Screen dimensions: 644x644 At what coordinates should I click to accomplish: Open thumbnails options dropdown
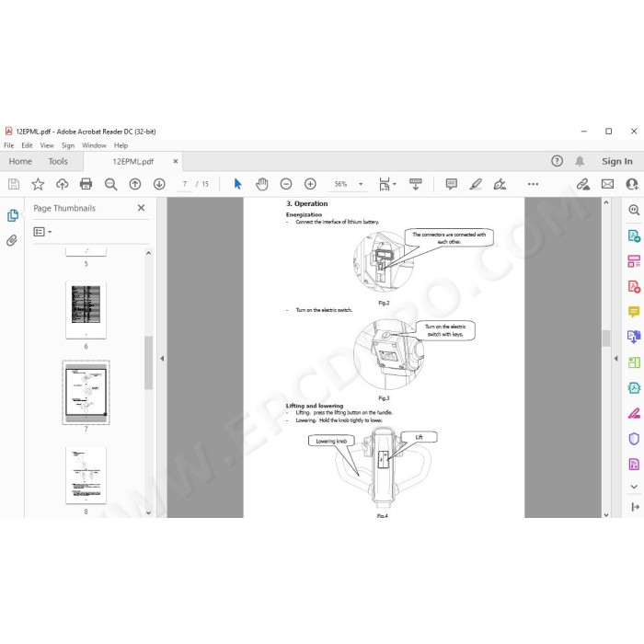click(x=42, y=232)
